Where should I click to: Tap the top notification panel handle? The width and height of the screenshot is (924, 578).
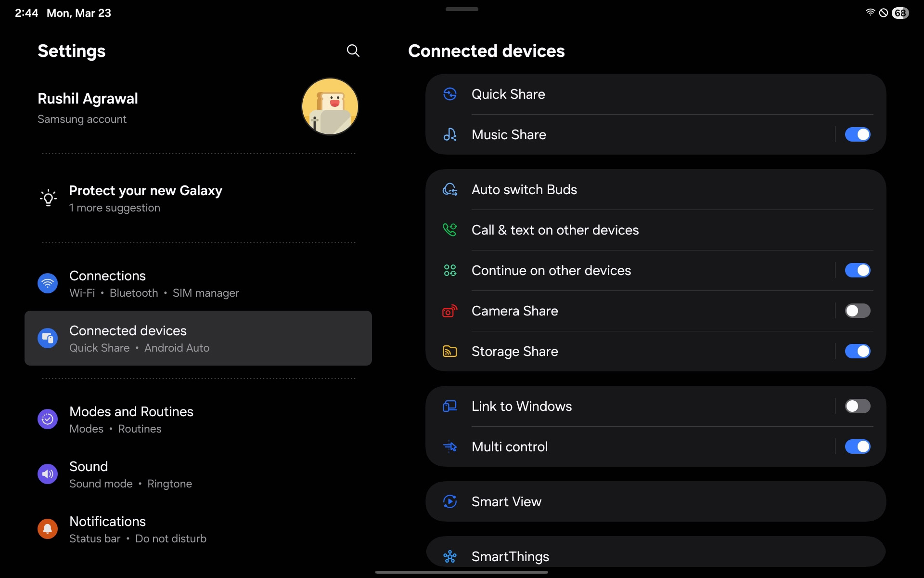click(x=462, y=9)
